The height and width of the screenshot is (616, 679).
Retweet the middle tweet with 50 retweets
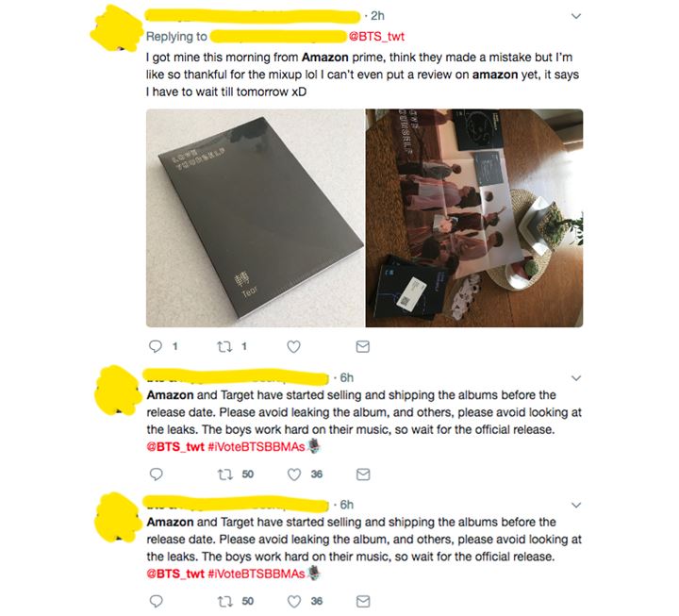(x=224, y=474)
